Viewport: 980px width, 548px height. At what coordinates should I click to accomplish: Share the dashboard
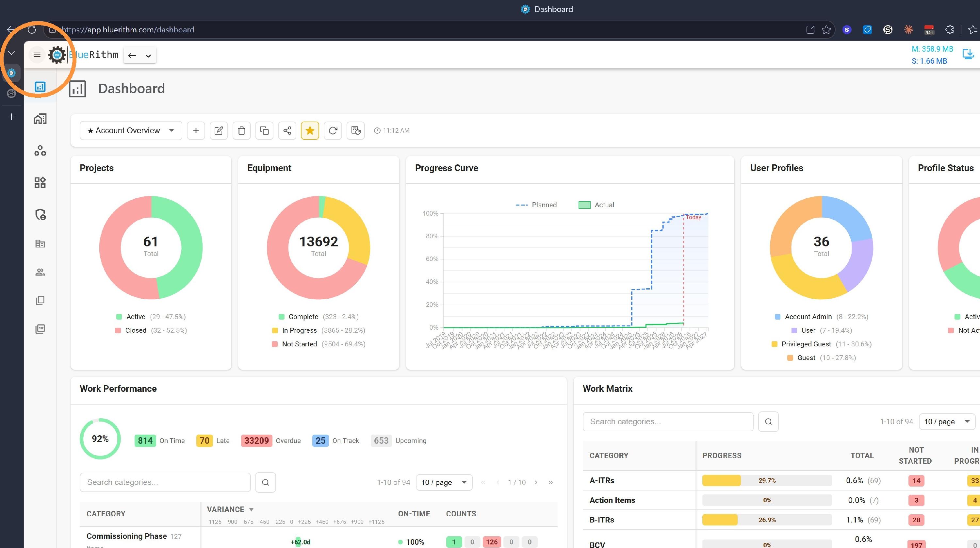tap(287, 130)
